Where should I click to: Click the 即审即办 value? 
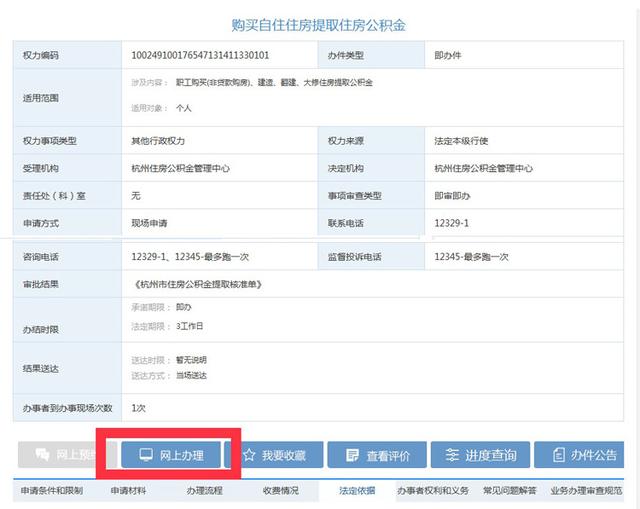(452, 196)
